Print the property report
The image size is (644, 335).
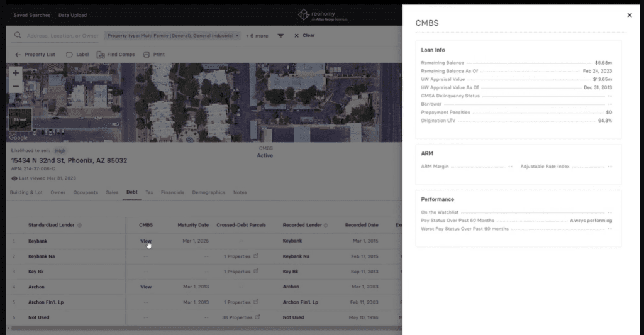point(153,55)
